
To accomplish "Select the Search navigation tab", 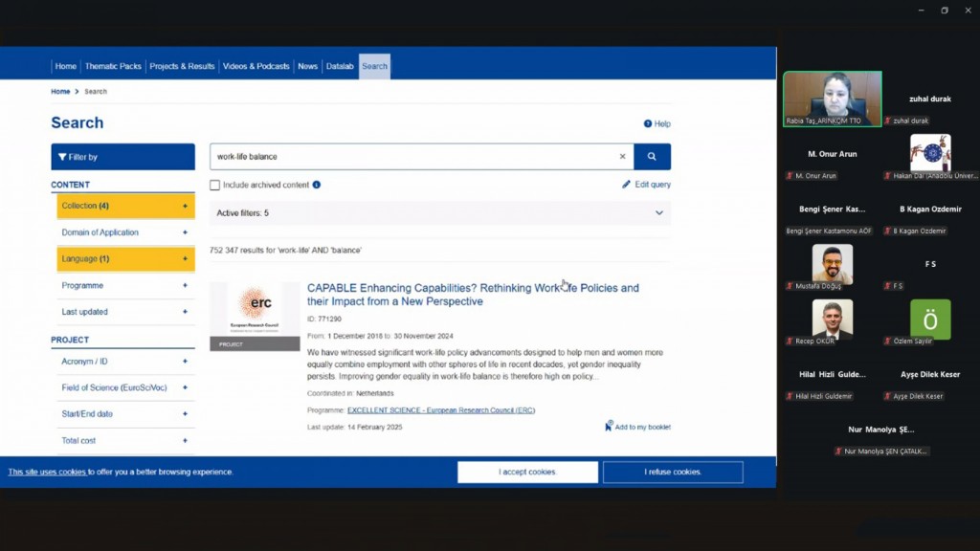I will 374,66.
